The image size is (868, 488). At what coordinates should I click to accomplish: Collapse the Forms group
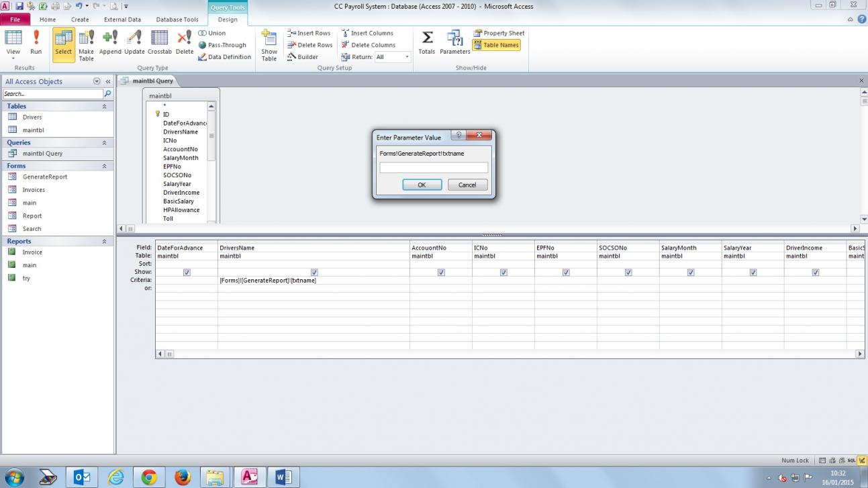pos(104,166)
